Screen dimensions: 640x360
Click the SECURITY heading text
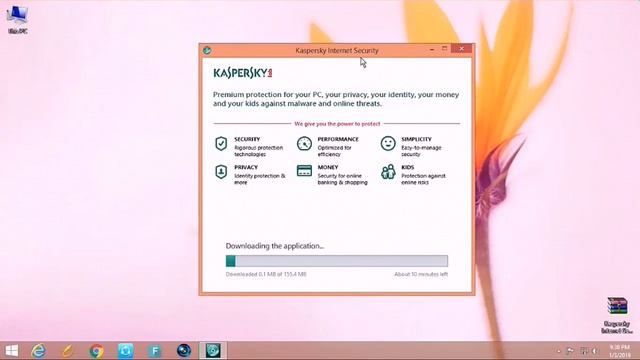(x=247, y=139)
